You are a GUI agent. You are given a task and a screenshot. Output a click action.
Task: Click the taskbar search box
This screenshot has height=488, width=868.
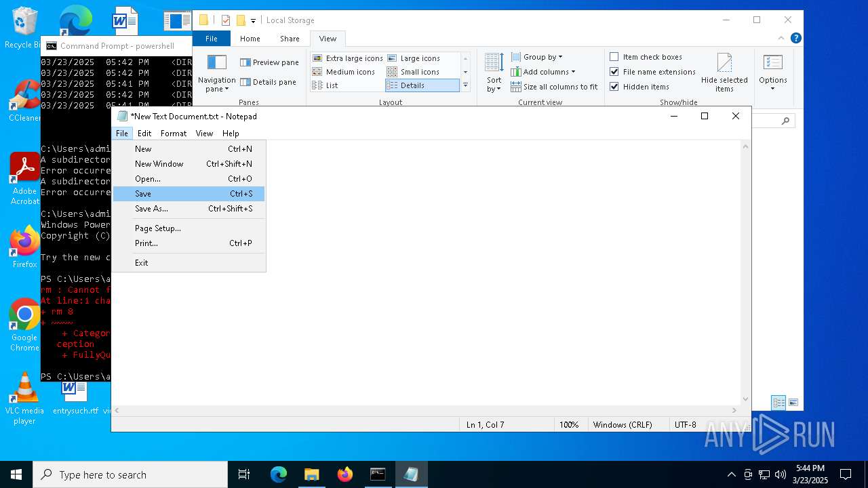click(130, 474)
